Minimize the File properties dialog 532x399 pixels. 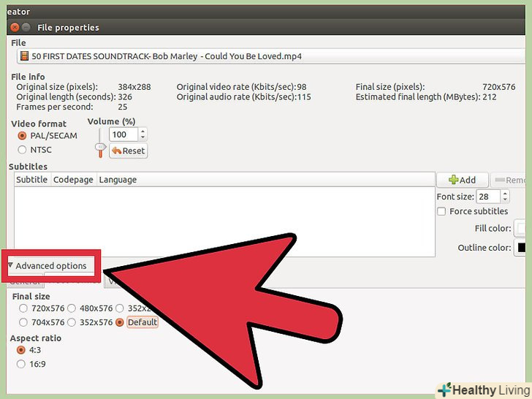click(x=26, y=27)
